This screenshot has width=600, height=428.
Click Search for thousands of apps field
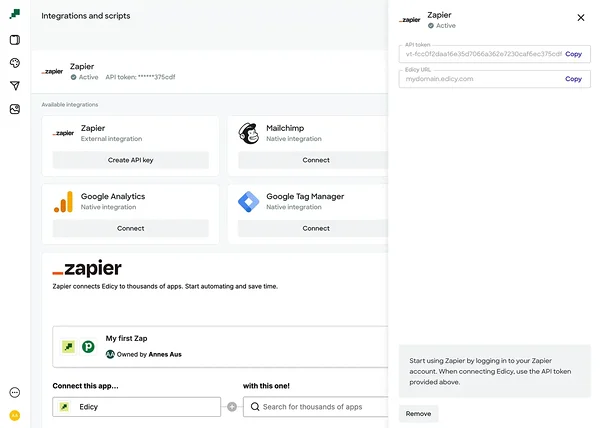316,407
